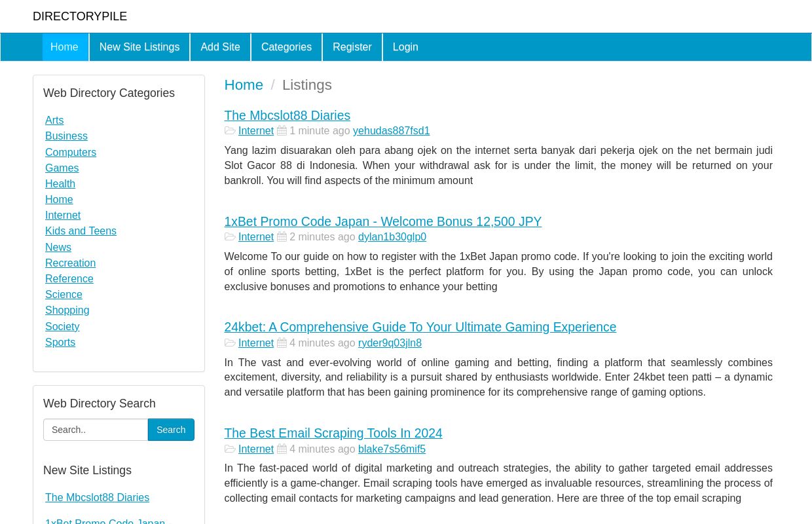Click the folder icon beside The Mbcslot88 Diaries category

tap(230, 131)
